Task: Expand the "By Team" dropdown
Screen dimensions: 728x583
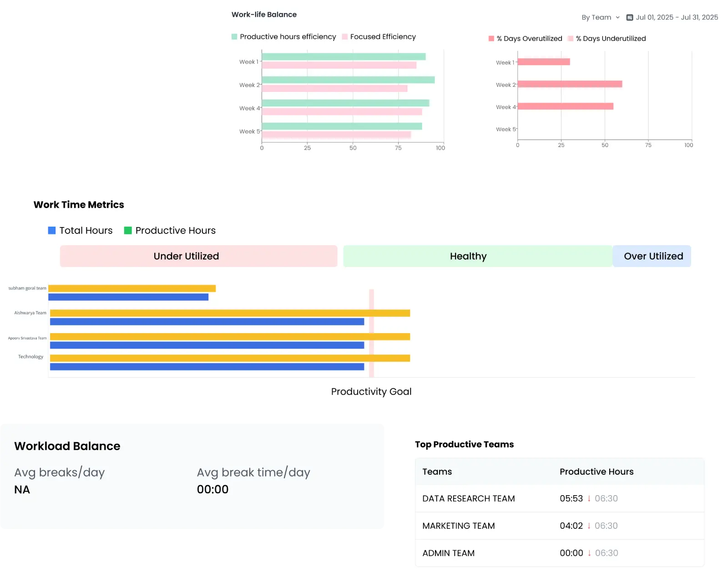Action: click(599, 17)
